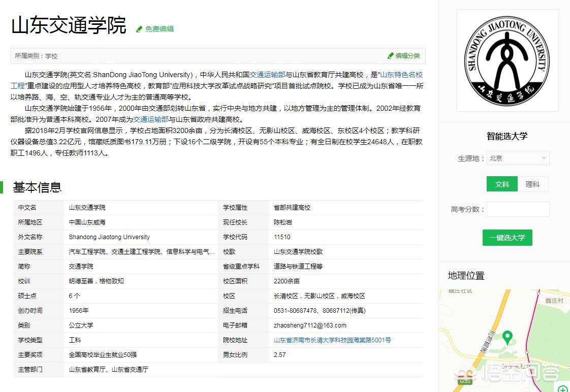The height and width of the screenshot is (392, 570).
Task: Click the 一键选大学 button
Action: pyautogui.click(x=507, y=238)
